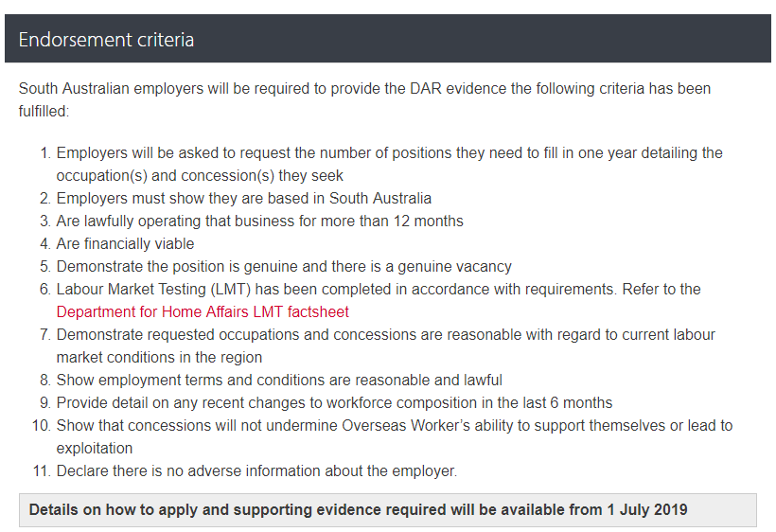Click the intro paragraph about South Australian employers

click(364, 89)
